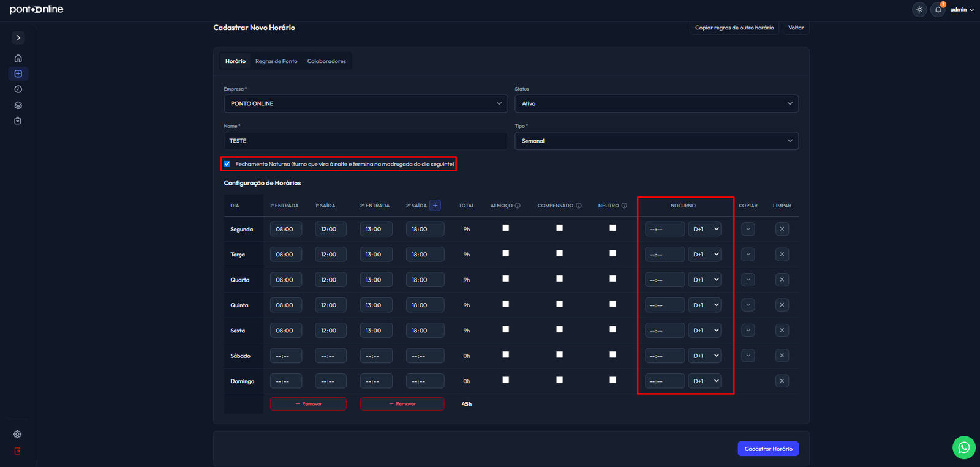980x467 pixels.
Task: Check Neutro for Domingo
Action: coord(612,380)
